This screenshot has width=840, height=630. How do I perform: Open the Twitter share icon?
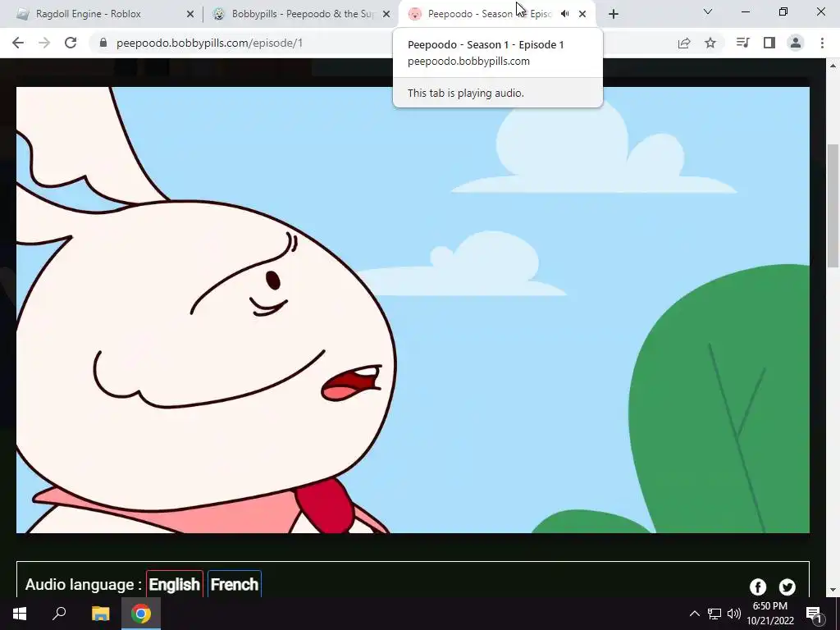coord(787,587)
